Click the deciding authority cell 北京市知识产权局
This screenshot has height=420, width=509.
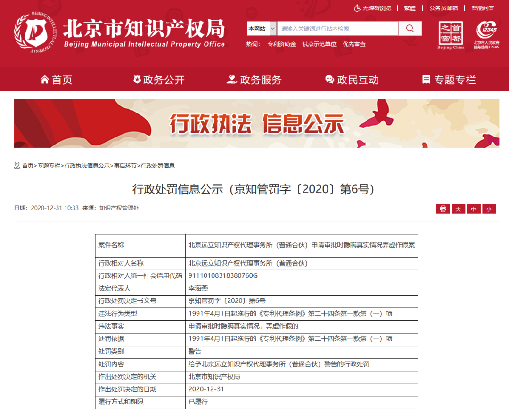pos(301,377)
